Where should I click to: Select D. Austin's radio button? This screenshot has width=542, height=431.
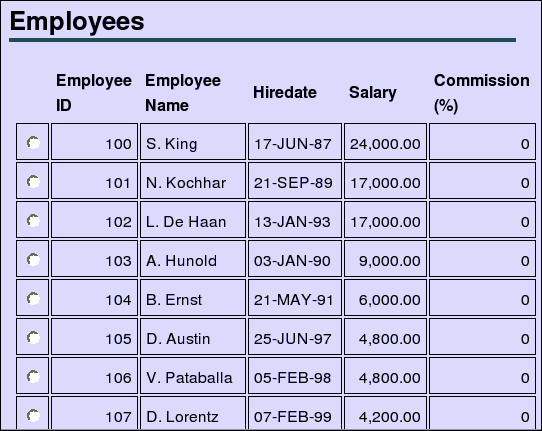pos(33,338)
